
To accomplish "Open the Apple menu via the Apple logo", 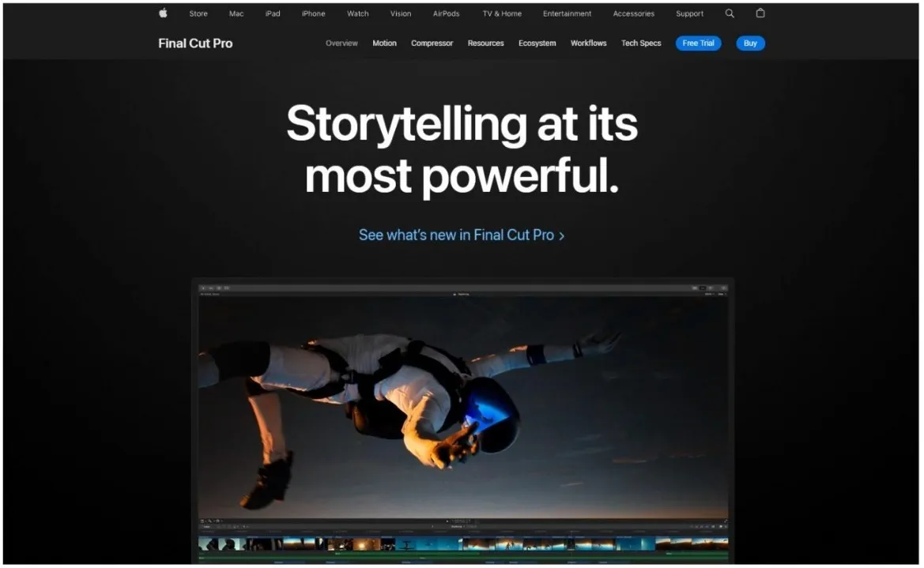I will pos(162,13).
